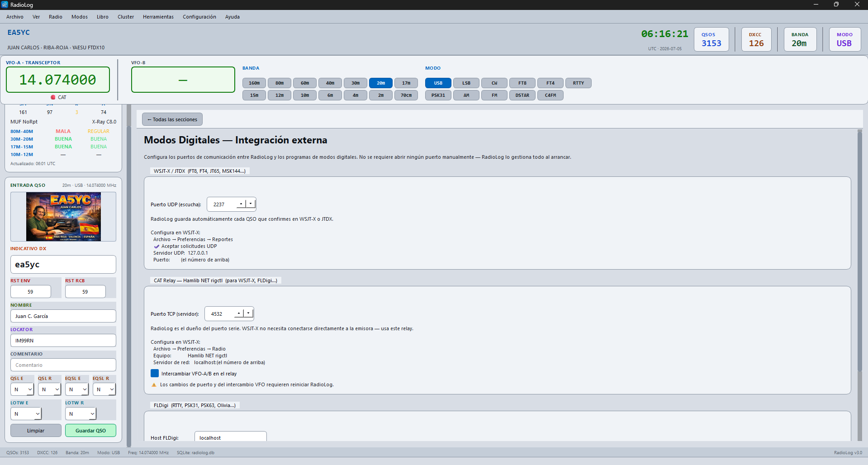Select the FT8 mode toggle
Screen dimensions: 868x465
pos(522,83)
